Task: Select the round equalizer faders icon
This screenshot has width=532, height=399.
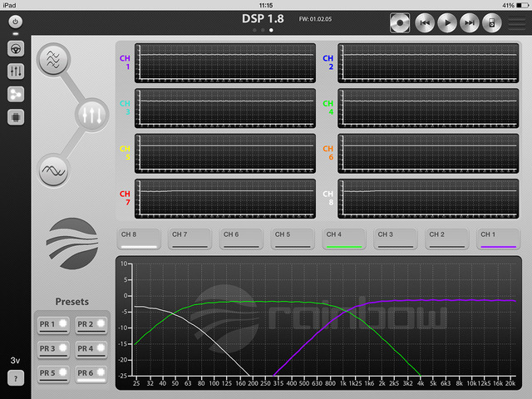Action: [x=91, y=115]
